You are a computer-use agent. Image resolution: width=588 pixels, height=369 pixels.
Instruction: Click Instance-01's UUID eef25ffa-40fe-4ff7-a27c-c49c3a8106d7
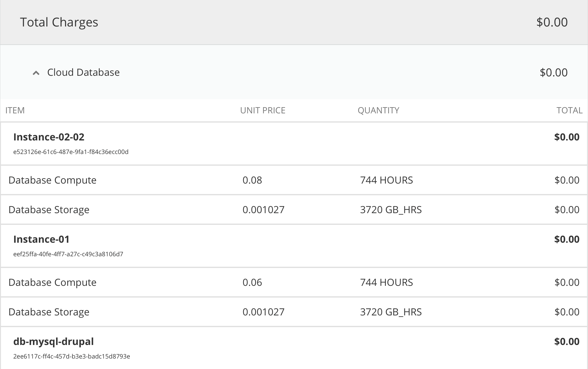coord(68,254)
